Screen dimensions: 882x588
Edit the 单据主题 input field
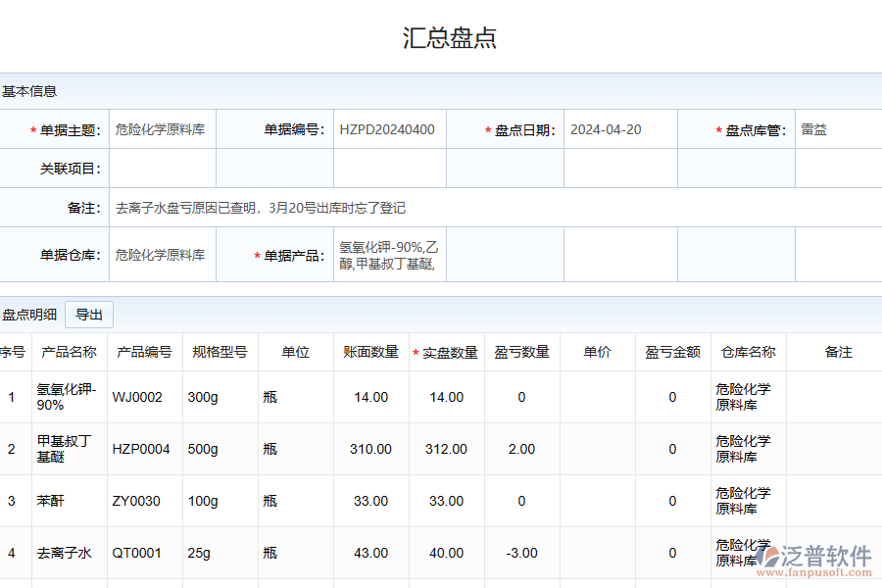(162, 129)
